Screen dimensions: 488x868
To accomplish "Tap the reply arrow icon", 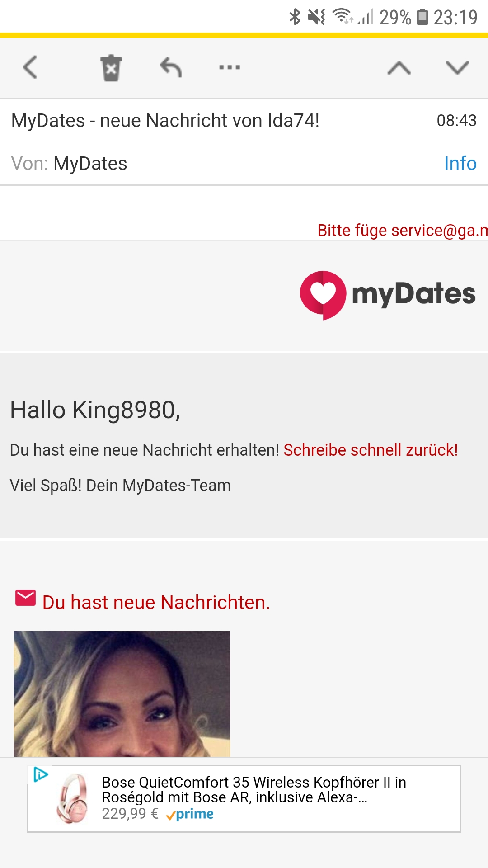I will click(x=171, y=68).
